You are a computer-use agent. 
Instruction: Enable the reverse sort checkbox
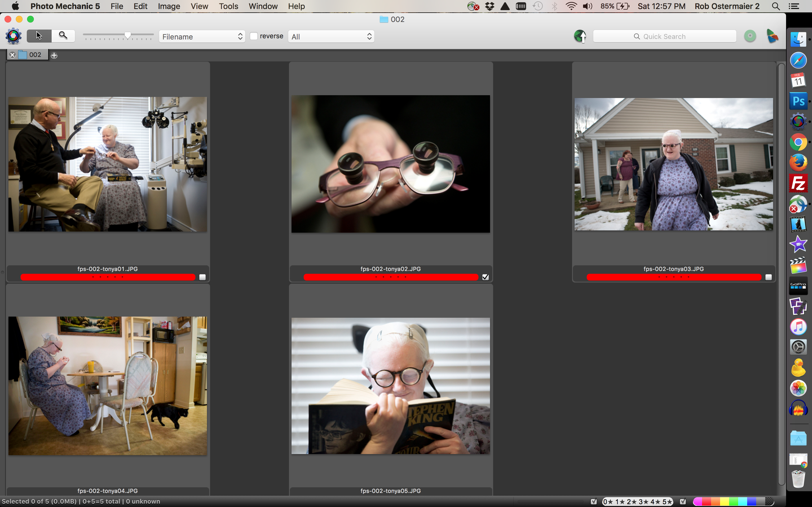click(254, 36)
